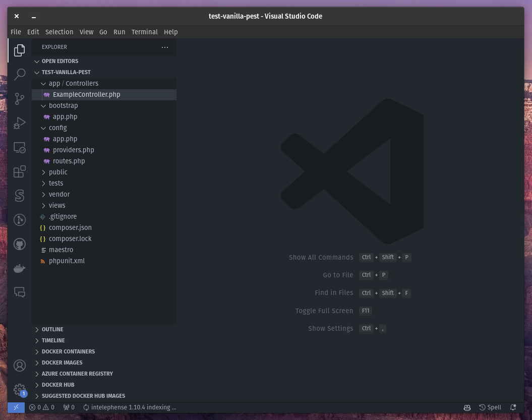This screenshot has width=532, height=420.
Task: Open the Search view icon
Action: (19, 74)
